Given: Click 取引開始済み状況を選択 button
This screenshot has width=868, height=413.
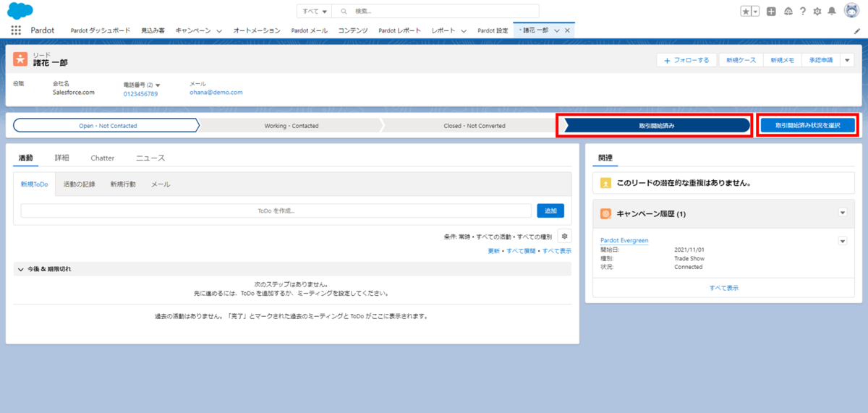Looking at the screenshot, I should click(807, 125).
